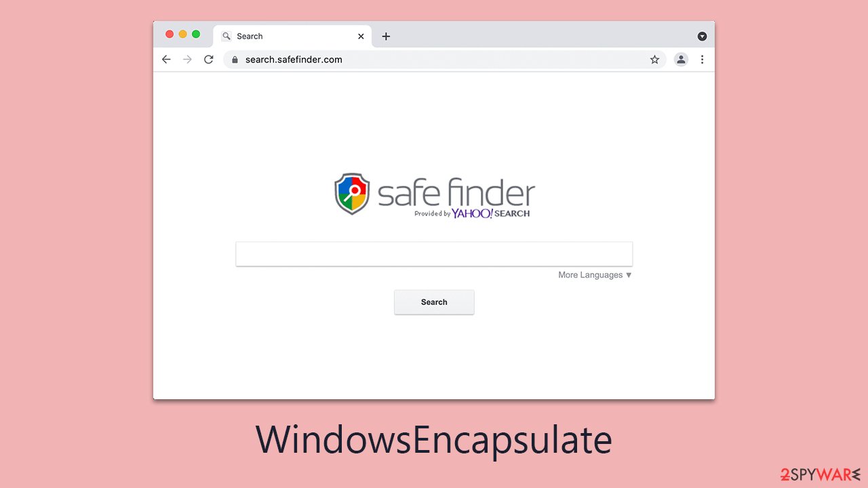868x488 pixels.
Task: Reload the search.safefinder.com page
Action: coord(209,60)
